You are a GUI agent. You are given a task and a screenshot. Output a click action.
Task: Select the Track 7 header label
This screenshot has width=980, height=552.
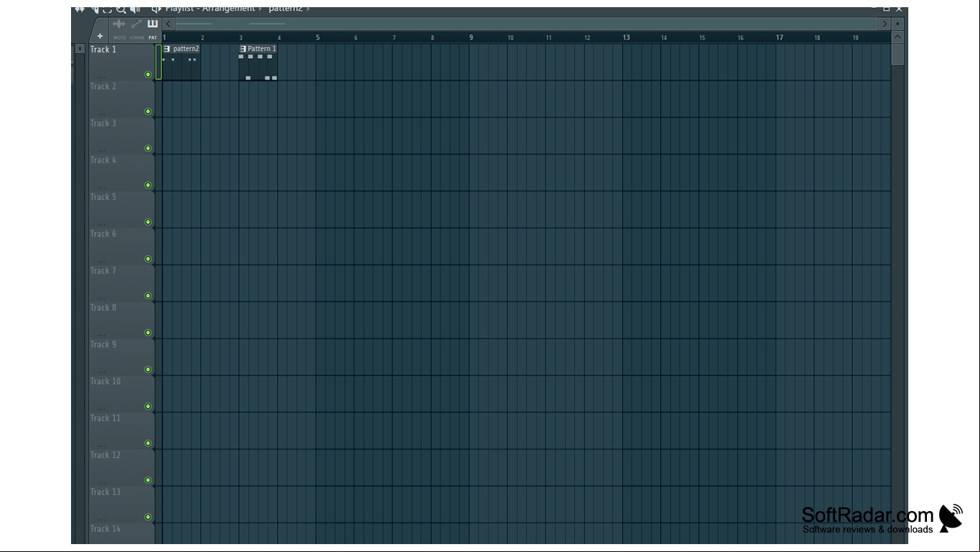[x=103, y=271]
